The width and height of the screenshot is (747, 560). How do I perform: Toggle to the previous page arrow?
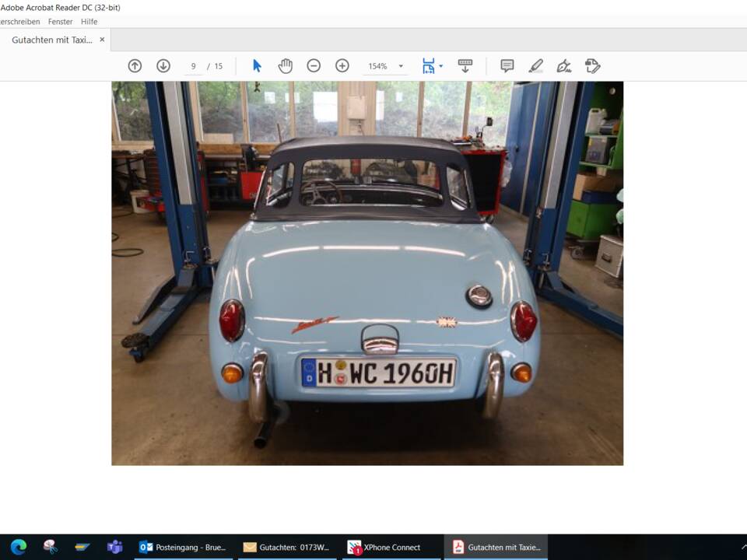coord(135,65)
